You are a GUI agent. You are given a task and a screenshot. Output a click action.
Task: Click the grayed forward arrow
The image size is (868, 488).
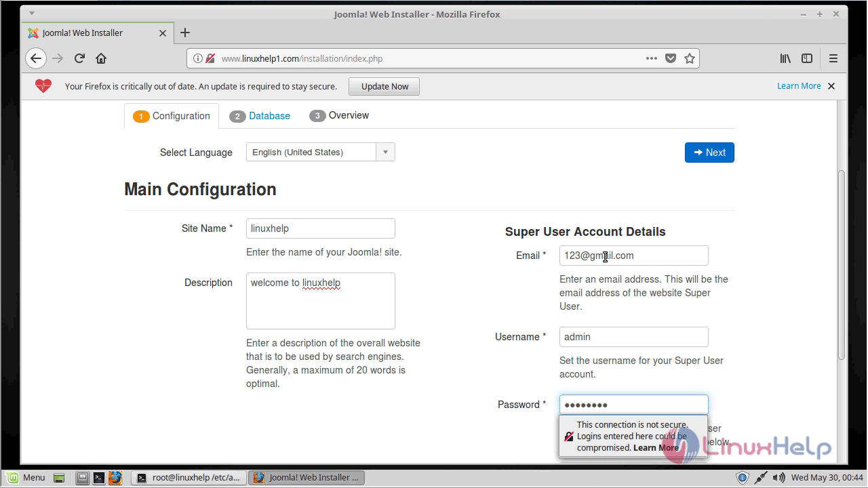coord(58,58)
